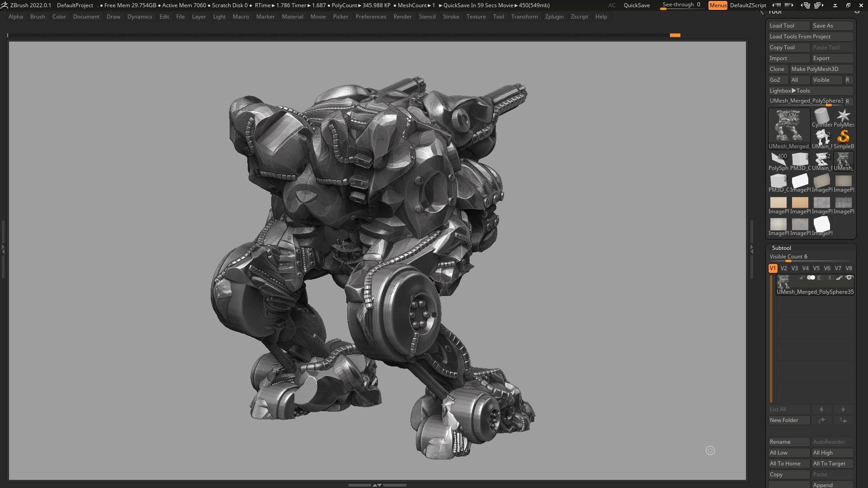Click the All High button
The height and width of the screenshot is (488, 868).
click(x=832, y=452)
